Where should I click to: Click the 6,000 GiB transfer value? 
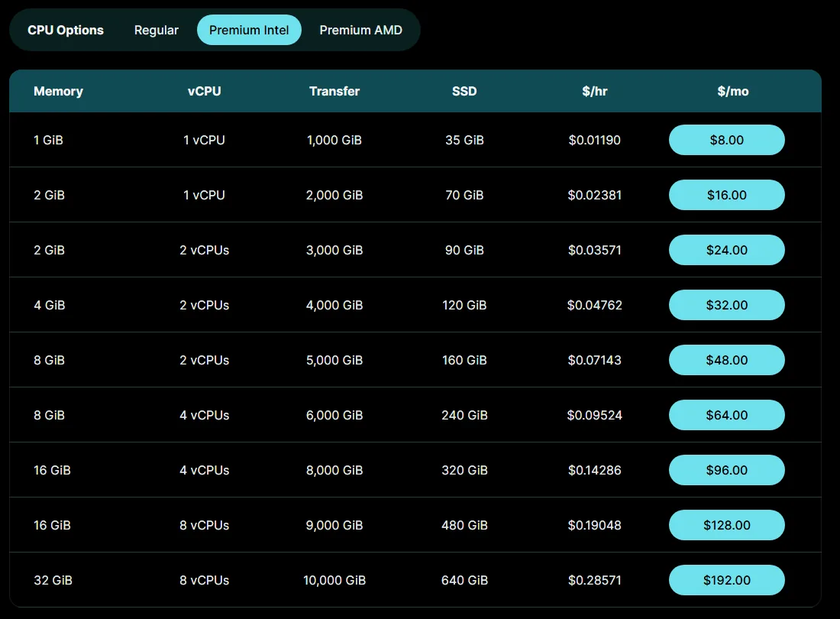(x=334, y=416)
